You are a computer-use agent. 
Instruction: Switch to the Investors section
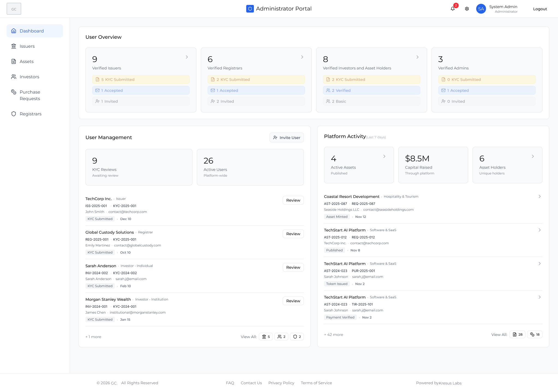pos(29,77)
